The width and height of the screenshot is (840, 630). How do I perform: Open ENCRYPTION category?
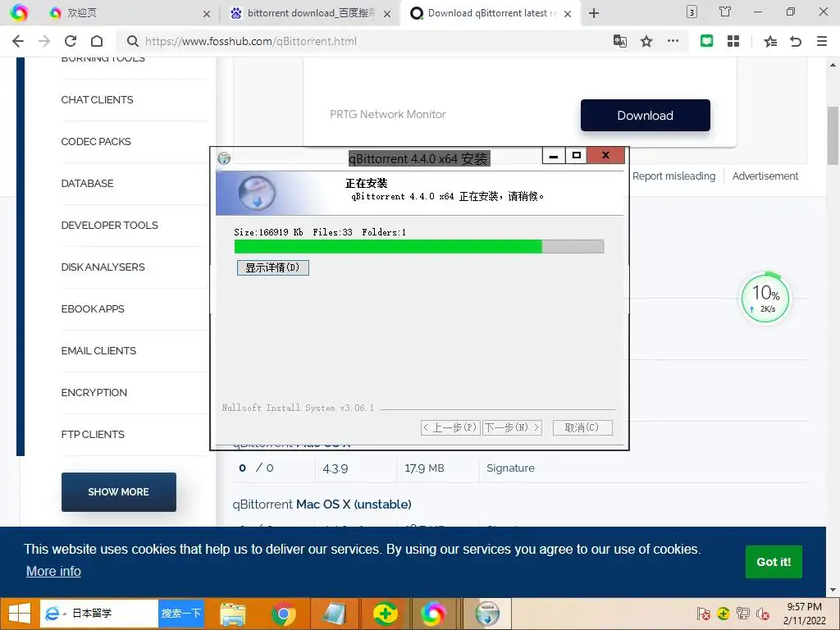click(x=94, y=392)
